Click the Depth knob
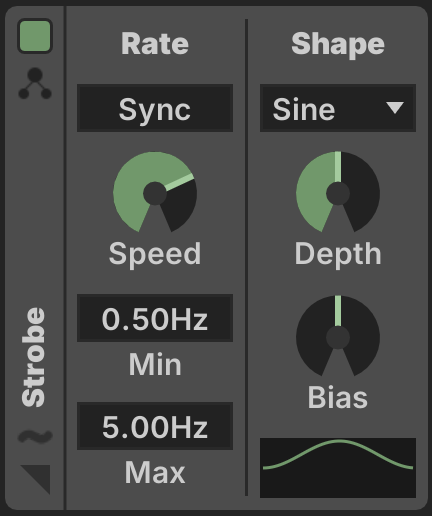 pos(338,192)
